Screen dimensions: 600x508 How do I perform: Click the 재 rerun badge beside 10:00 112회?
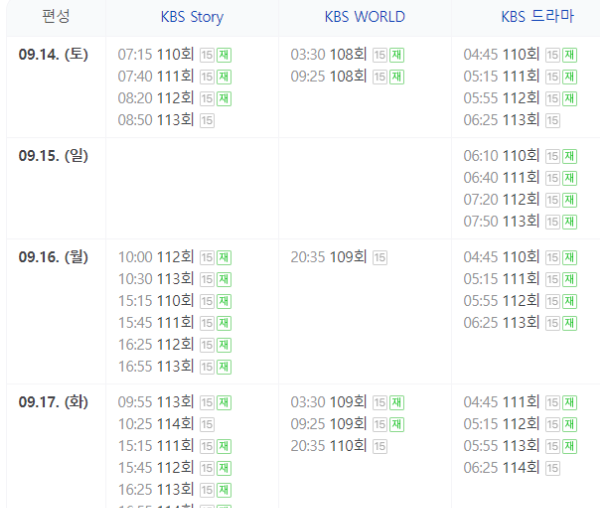point(224,257)
